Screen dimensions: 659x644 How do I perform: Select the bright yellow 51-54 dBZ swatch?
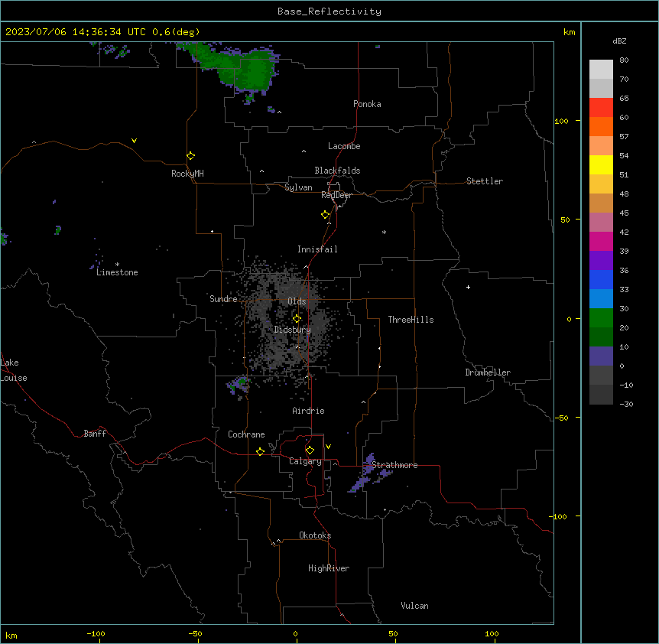(601, 164)
